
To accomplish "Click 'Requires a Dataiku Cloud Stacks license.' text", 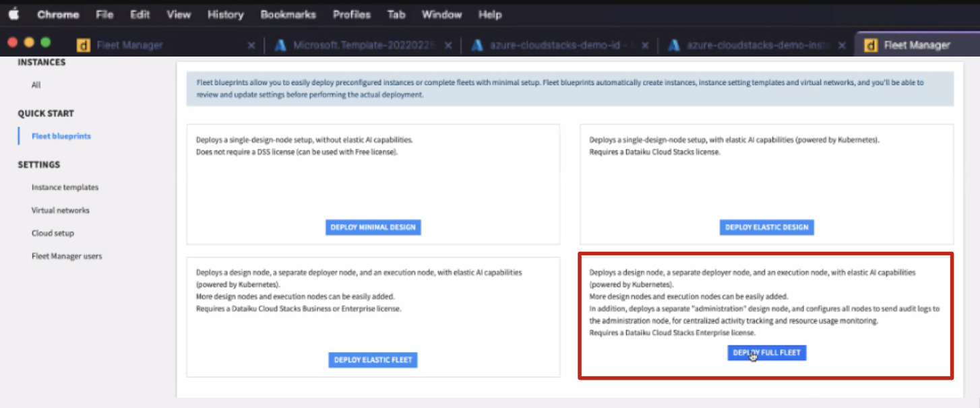I will [654, 152].
